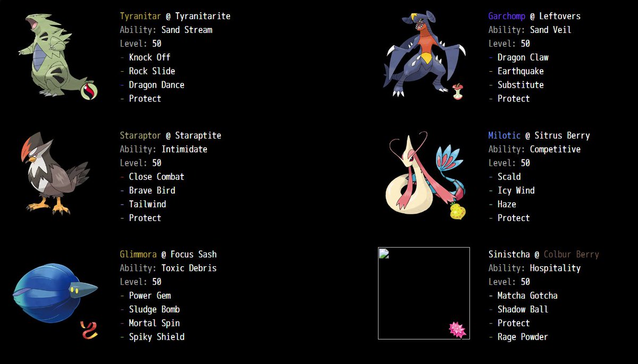638x364 pixels.
Task: Click the Sludge Bomb move
Action: (154, 310)
